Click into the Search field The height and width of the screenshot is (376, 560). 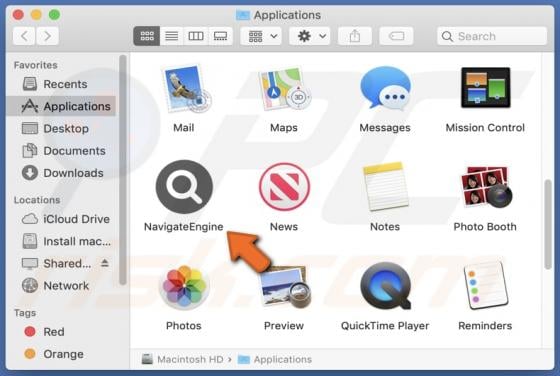click(492, 36)
